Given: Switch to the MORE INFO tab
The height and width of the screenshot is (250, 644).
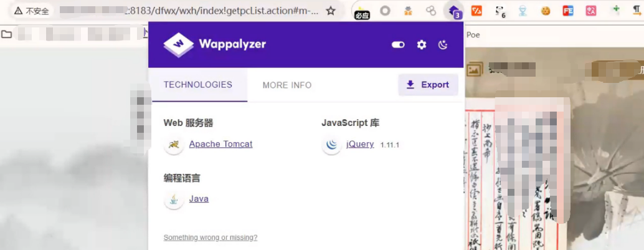Looking at the screenshot, I should [x=286, y=85].
